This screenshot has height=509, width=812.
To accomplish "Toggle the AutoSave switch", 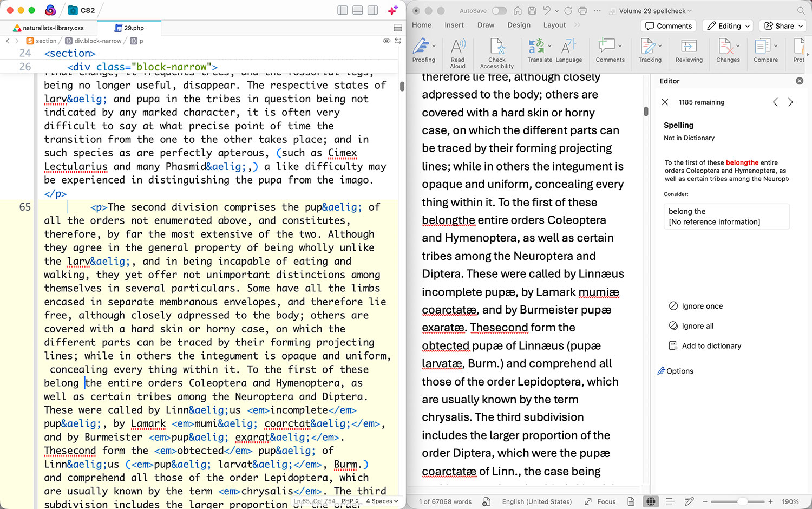I will [499, 11].
